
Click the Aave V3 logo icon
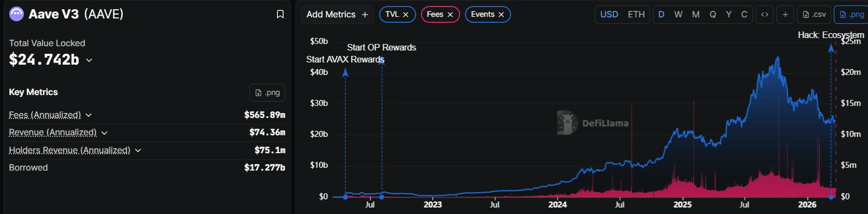tap(17, 14)
